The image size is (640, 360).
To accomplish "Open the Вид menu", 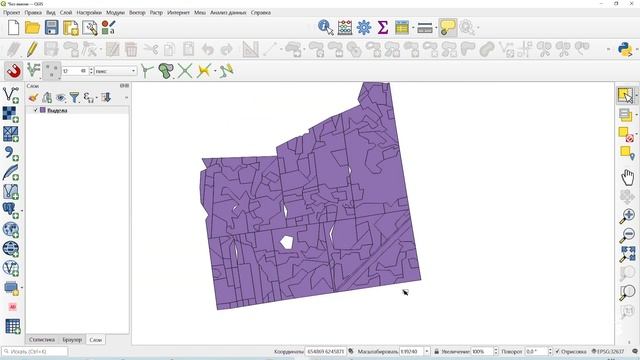I will coord(51,13).
